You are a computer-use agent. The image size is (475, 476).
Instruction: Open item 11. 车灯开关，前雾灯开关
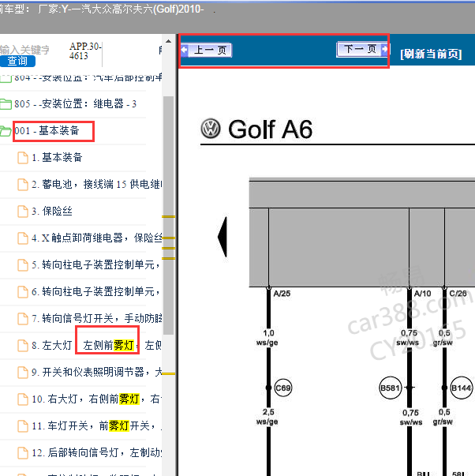(x=97, y=425)
